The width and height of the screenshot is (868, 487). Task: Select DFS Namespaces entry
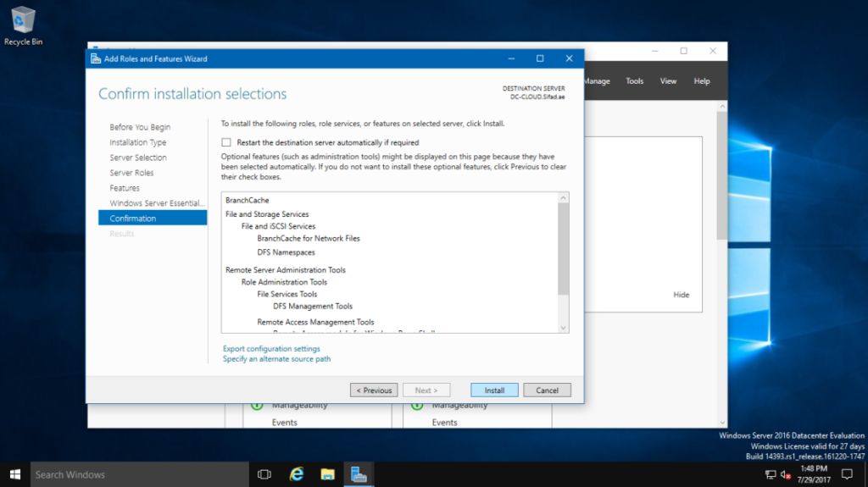[x=286, y=252]
